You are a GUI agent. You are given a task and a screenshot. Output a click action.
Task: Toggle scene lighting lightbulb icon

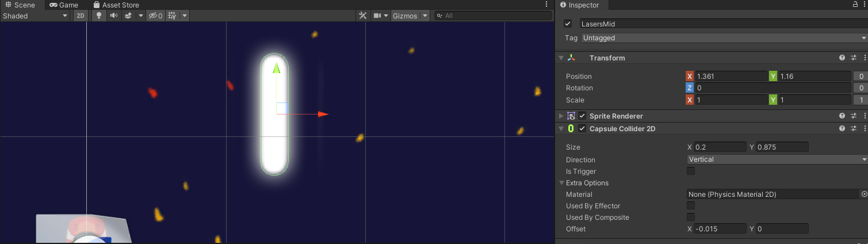coord(99,16)
